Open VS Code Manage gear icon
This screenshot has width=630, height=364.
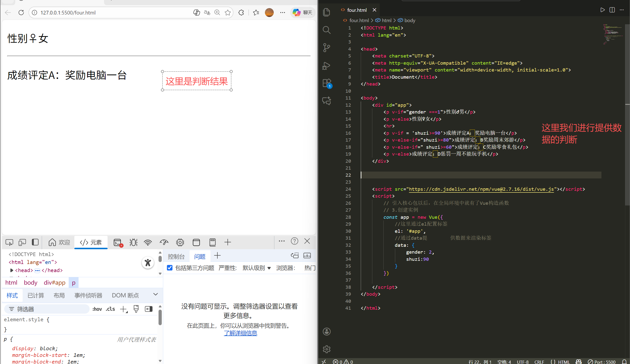click(326, 349)
